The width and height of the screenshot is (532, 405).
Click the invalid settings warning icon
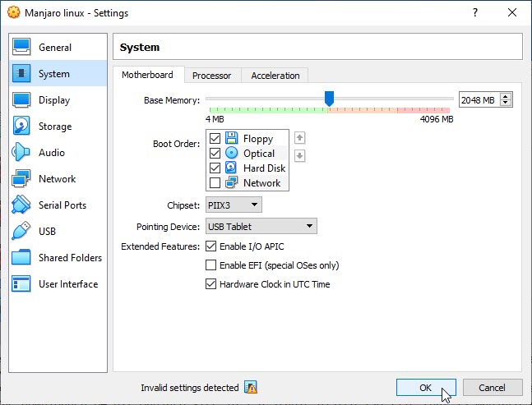click(x=251, y=388)
